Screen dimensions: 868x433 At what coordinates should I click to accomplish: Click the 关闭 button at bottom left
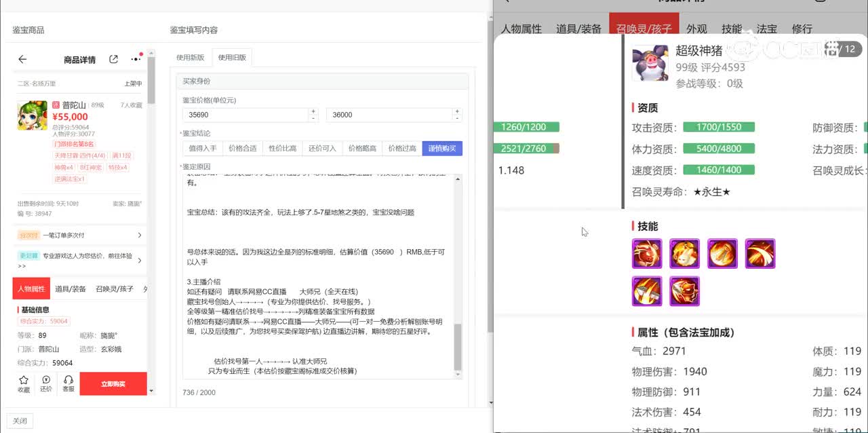[x=20, y=421]
